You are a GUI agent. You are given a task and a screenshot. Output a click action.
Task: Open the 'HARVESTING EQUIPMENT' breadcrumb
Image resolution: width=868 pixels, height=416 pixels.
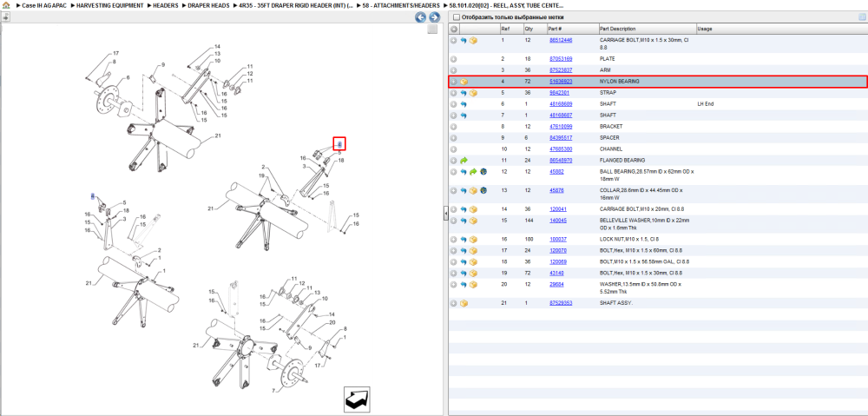(x=109, y=5)
